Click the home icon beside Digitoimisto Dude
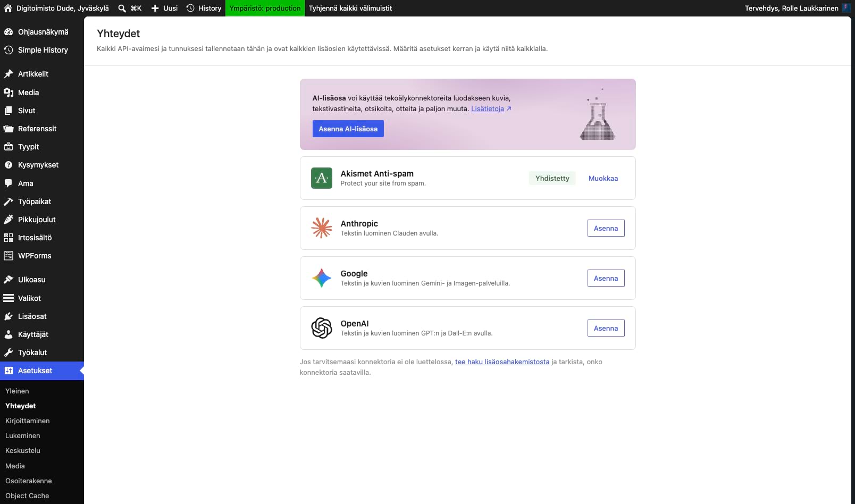The image size is (855, 504). 8,8
